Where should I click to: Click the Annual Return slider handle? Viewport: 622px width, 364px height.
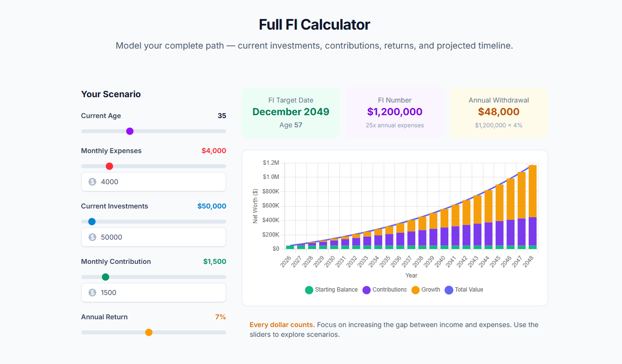point(149,332)
